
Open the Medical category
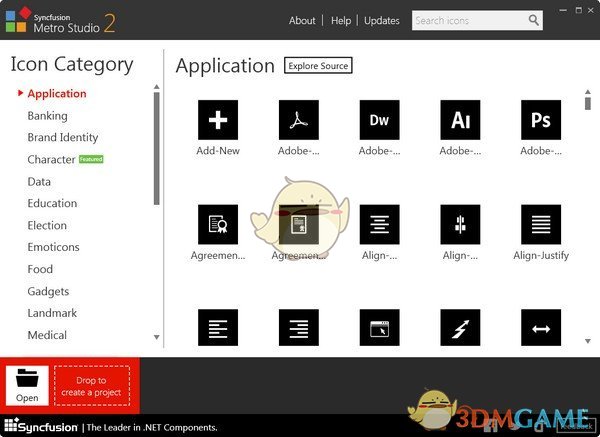point(47,335)
